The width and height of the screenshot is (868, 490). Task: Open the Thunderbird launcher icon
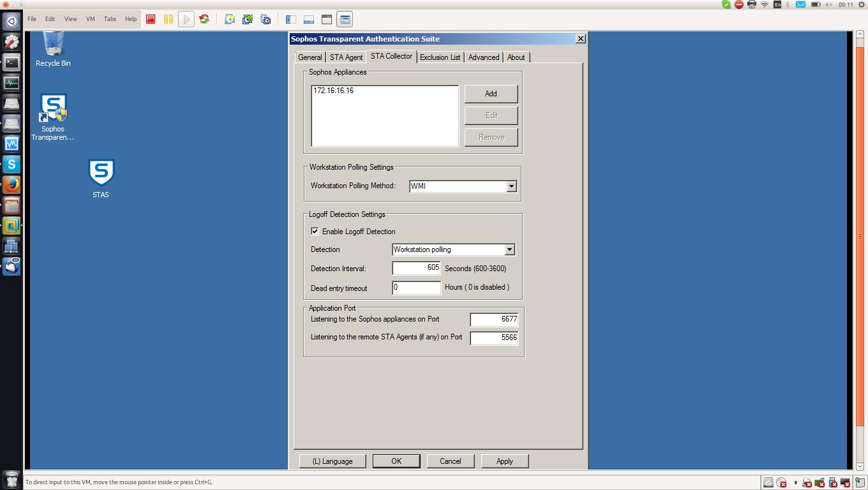[x=11, y=267]
